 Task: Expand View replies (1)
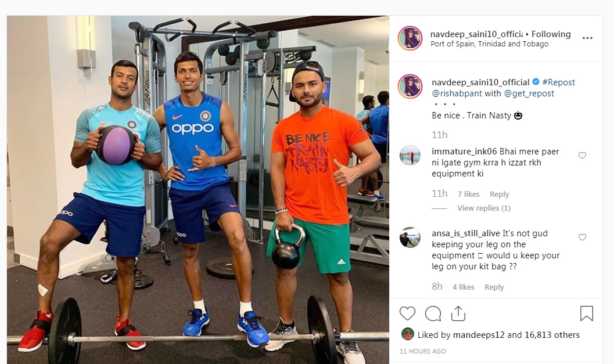click(484, 208)
